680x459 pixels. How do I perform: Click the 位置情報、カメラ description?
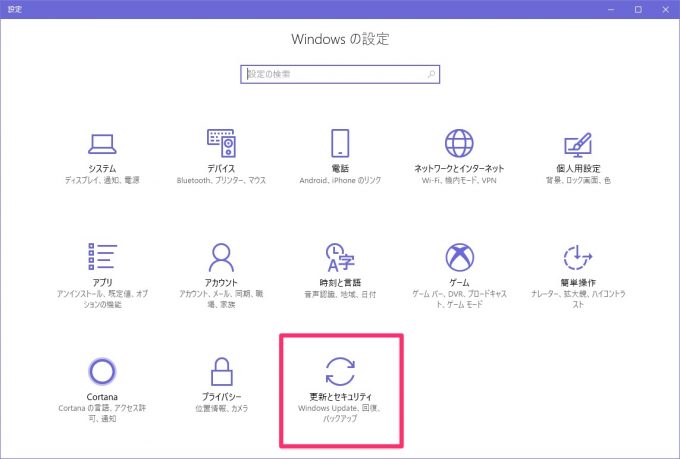tap(222, 408)
